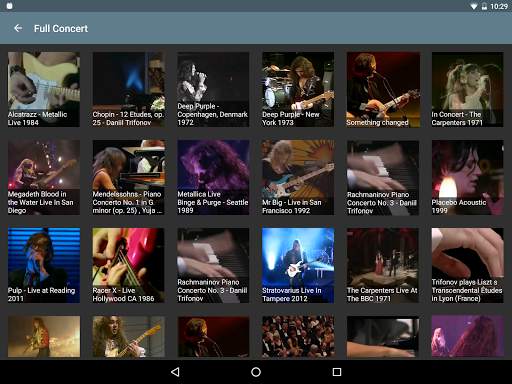
Task: Open Metallica Live Binge & Purge Seattle
Action: [213, 177]
